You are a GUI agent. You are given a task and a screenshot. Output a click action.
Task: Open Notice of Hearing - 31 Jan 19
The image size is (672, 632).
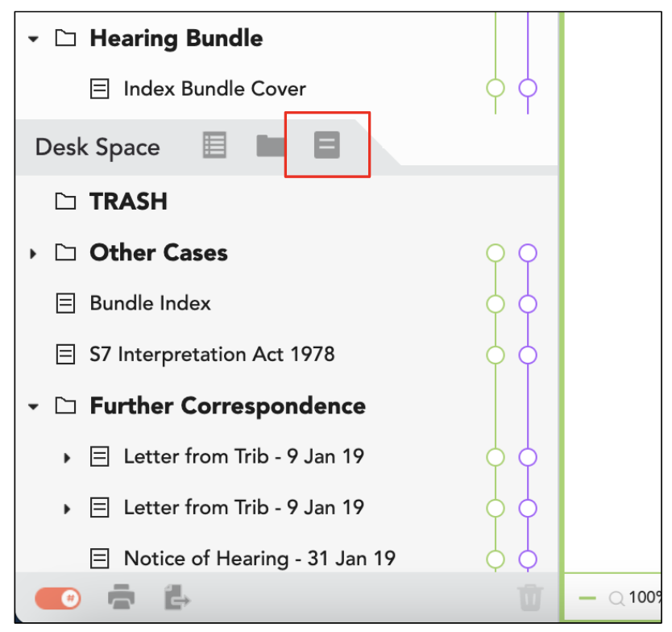coord(259,559)
